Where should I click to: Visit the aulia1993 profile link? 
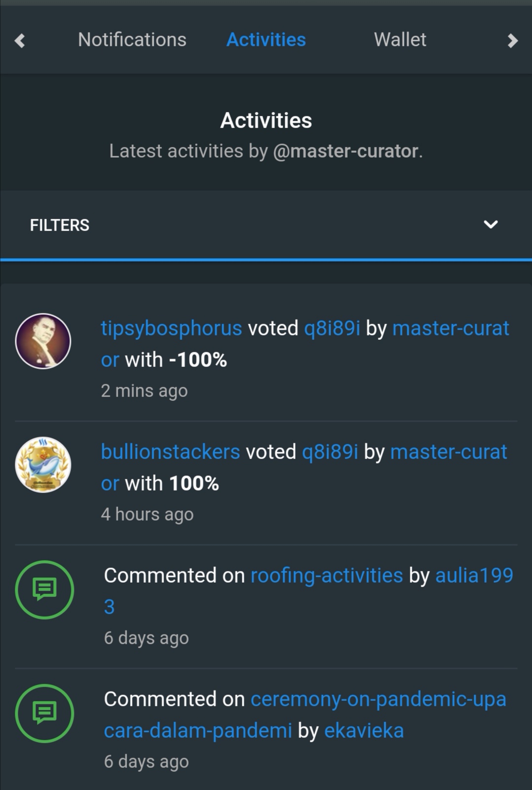click(x=474, y=576)
